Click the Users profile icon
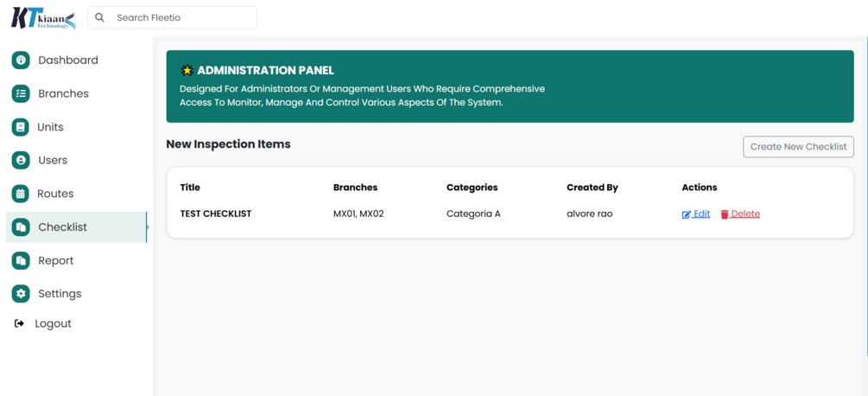Screen dimensions: 868x396 (21, 160)
